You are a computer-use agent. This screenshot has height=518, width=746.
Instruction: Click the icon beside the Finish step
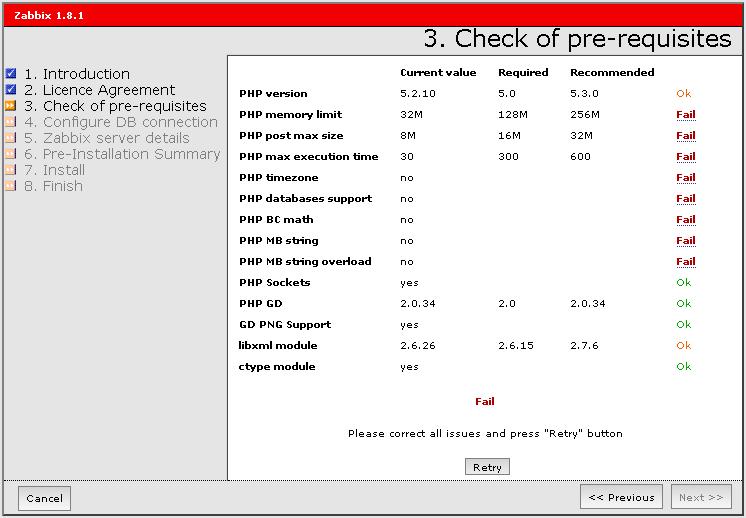[x=11, y=186]
